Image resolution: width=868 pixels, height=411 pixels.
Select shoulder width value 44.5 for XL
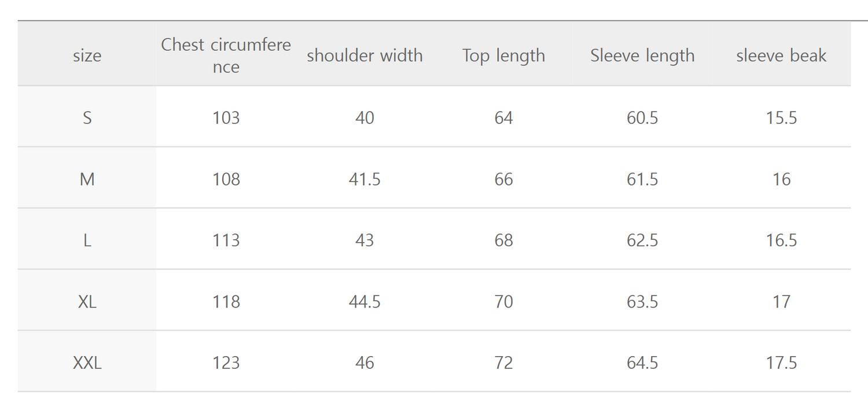coord(365,302)
